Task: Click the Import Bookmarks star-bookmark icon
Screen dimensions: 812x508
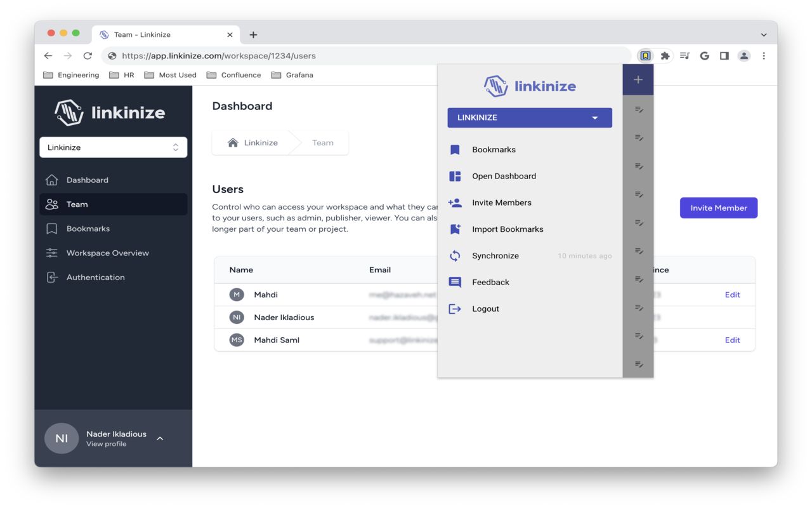Action: (455, 229)
